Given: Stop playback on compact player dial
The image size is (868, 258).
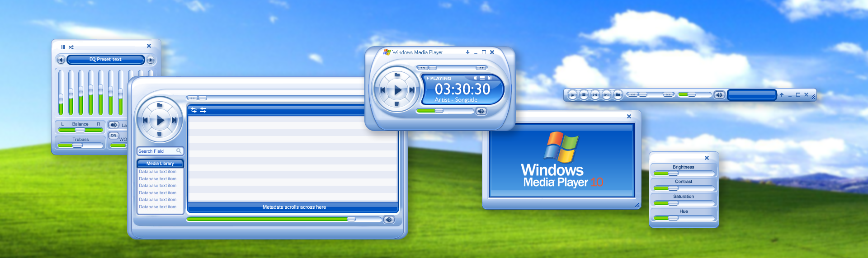Looking at the screenshot, I should click(x=396, y=104).
